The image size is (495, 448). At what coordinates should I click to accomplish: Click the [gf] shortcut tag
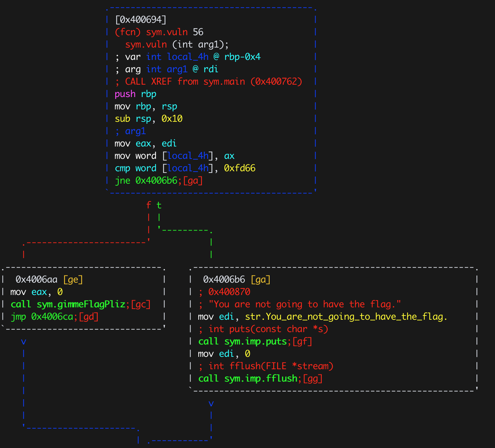pyautogui.click(x=302, y=341)
